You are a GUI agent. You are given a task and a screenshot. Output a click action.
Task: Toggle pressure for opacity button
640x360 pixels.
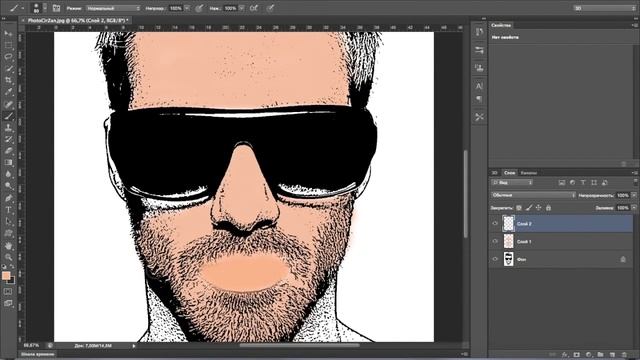click(199, 8)
